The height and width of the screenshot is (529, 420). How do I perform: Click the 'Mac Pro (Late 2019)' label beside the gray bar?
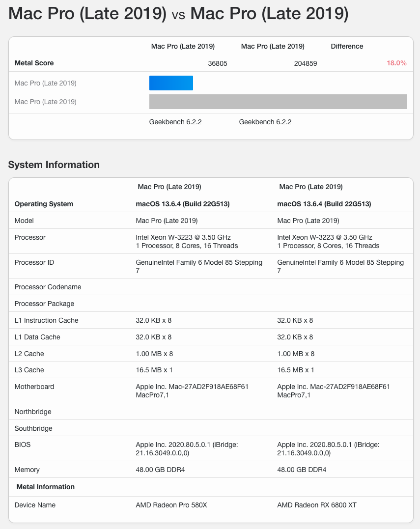coord(46,102)
